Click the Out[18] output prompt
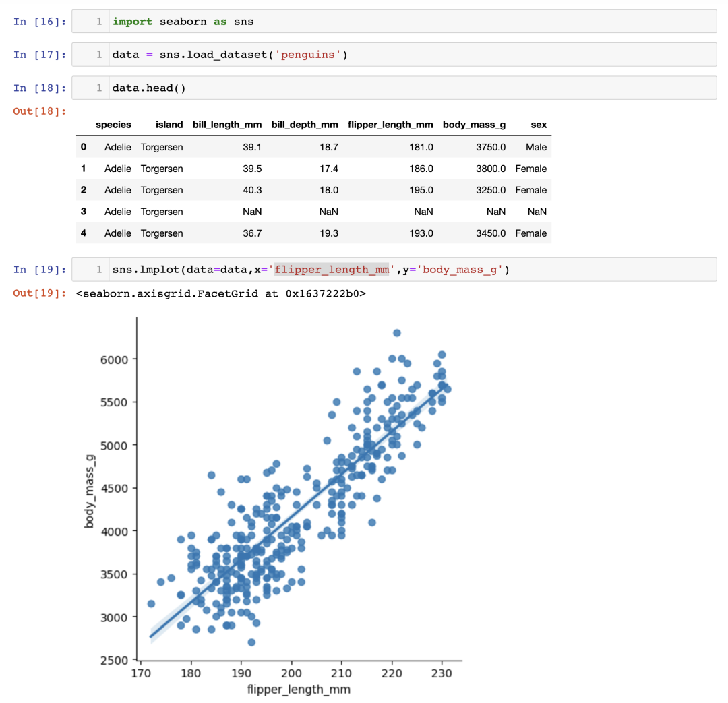728x703 pixels. (x=40, y=111)
